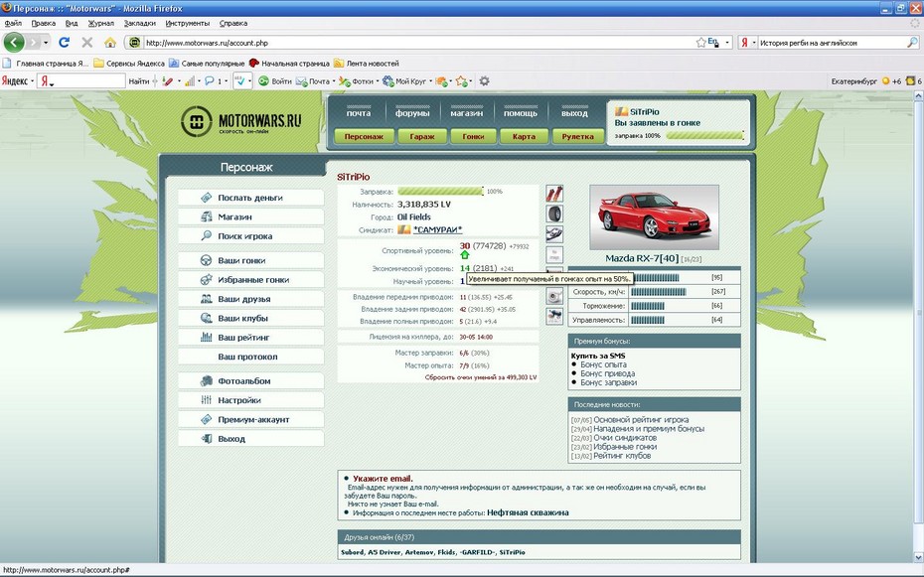Click Ваш рейтинг in the sidebar

[251, 338]
